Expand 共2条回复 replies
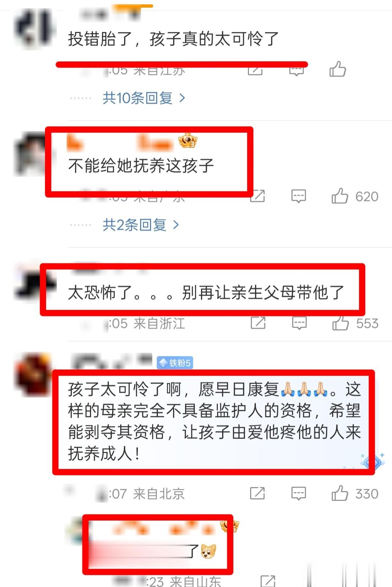The width and height of the screenshot is (392, 587). click(141, 225)
